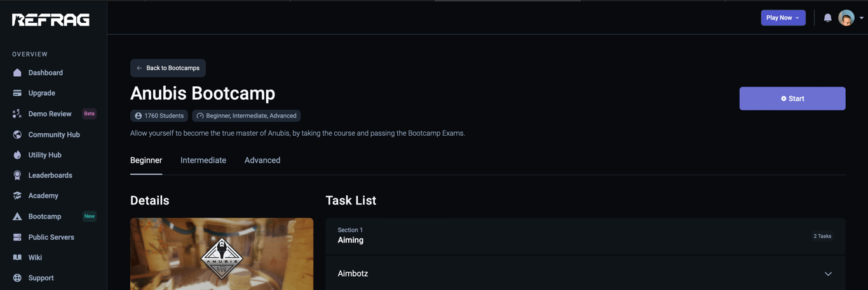Switch to the Intermediate tab
868x290 pixels.
pos(203,161)
